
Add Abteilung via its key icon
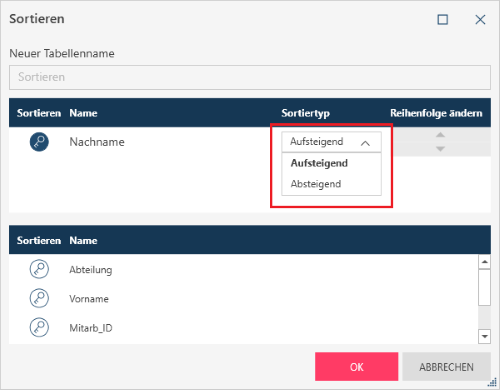click(39, 269)
